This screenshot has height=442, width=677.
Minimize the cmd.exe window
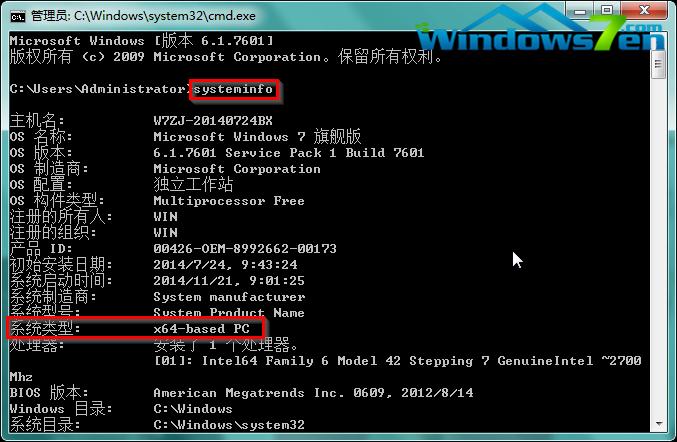(x=580, y=12)
